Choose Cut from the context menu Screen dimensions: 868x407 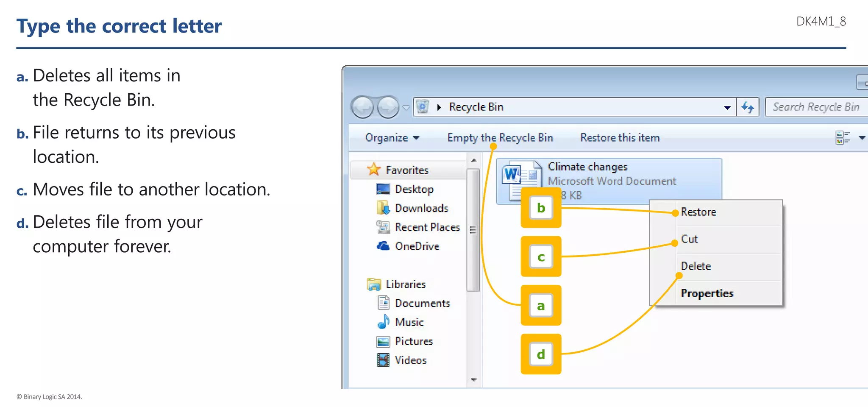(690, 239)
